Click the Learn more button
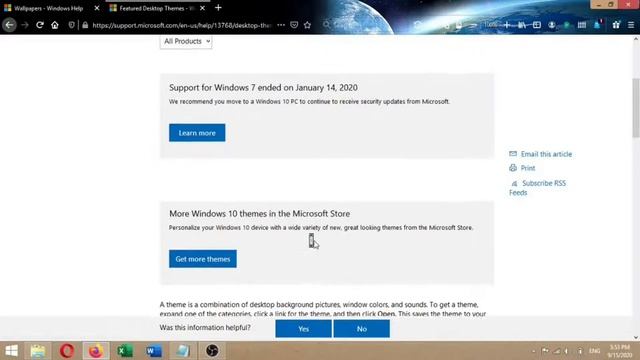The image size is (640, 360). (x=197, y=133)
